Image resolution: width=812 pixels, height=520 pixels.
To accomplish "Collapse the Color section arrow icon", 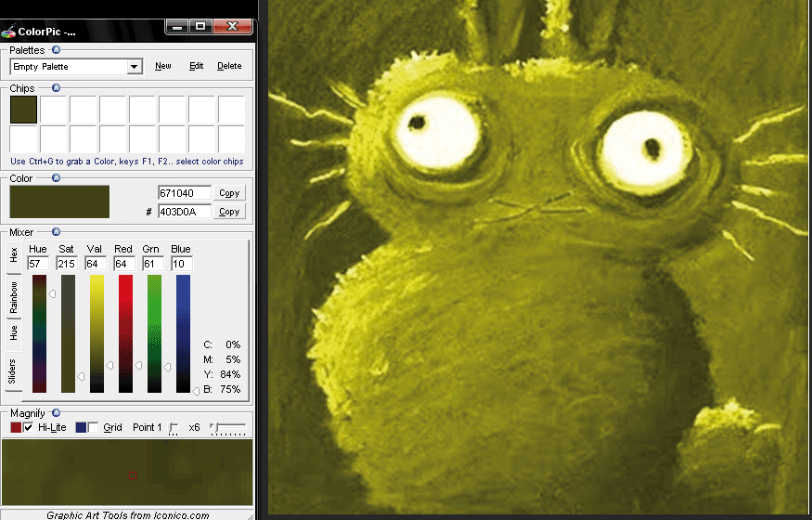I will tap(56, 178).
